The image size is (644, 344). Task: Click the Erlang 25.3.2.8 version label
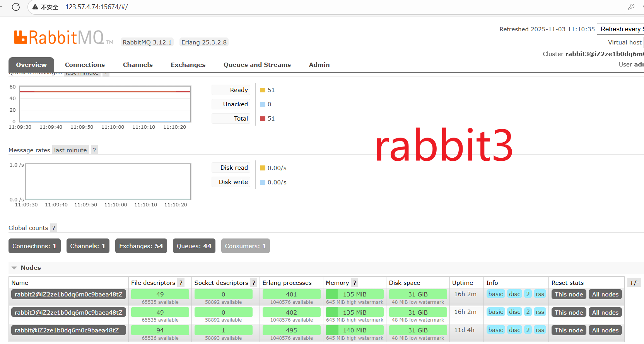204,42
